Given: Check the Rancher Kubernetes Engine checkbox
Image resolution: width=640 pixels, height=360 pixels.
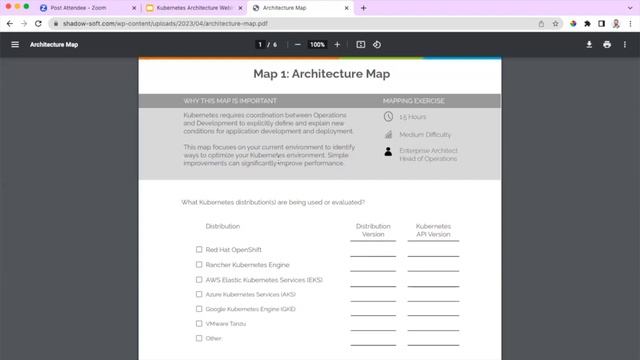Looking at the screenshot, I should pyautogui.click(x=199, y=264).
